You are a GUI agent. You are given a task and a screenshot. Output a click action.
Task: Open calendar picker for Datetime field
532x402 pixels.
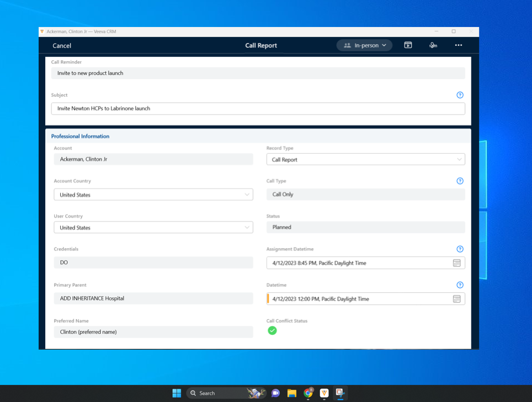point(456,299)
